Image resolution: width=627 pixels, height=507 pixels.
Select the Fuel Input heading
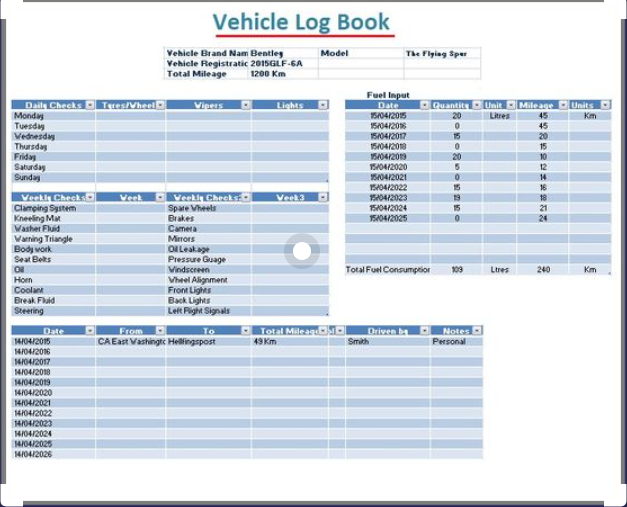[388, 95]
